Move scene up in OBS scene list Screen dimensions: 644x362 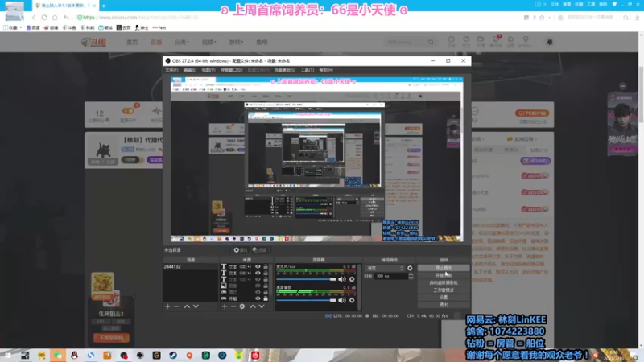pyautogui.click(x=187, y=306)
